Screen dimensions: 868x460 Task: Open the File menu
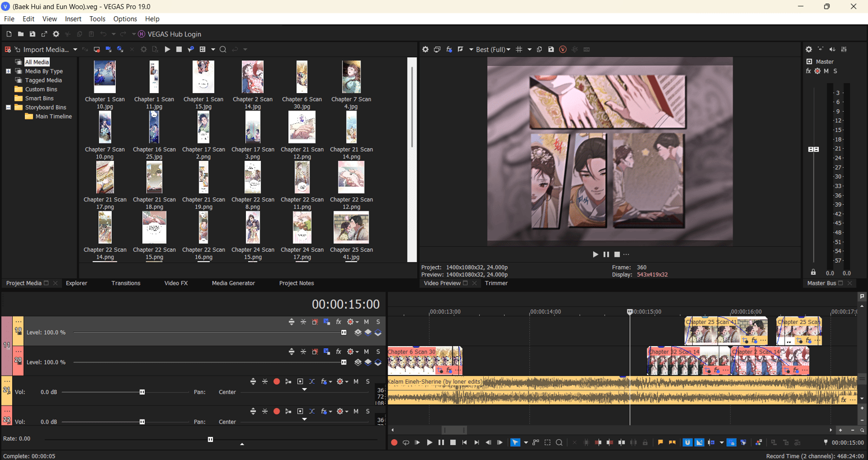(x=9, y=19)
